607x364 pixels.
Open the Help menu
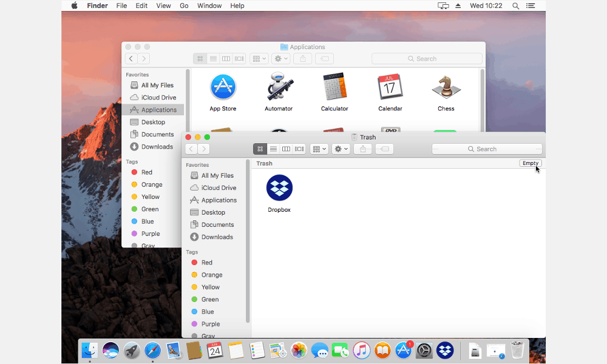pyautogui.click(x=237, y=5)
